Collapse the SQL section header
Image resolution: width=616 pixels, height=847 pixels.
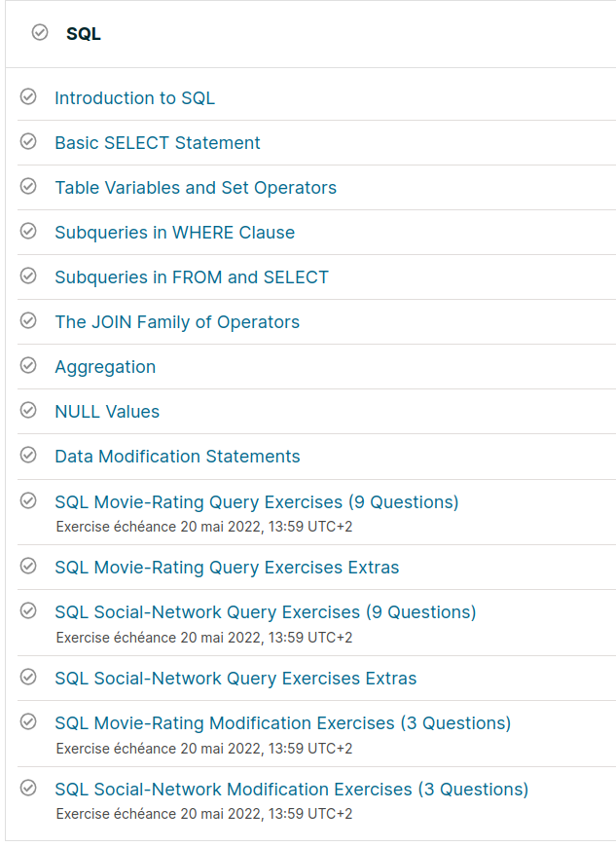(84, 34)
